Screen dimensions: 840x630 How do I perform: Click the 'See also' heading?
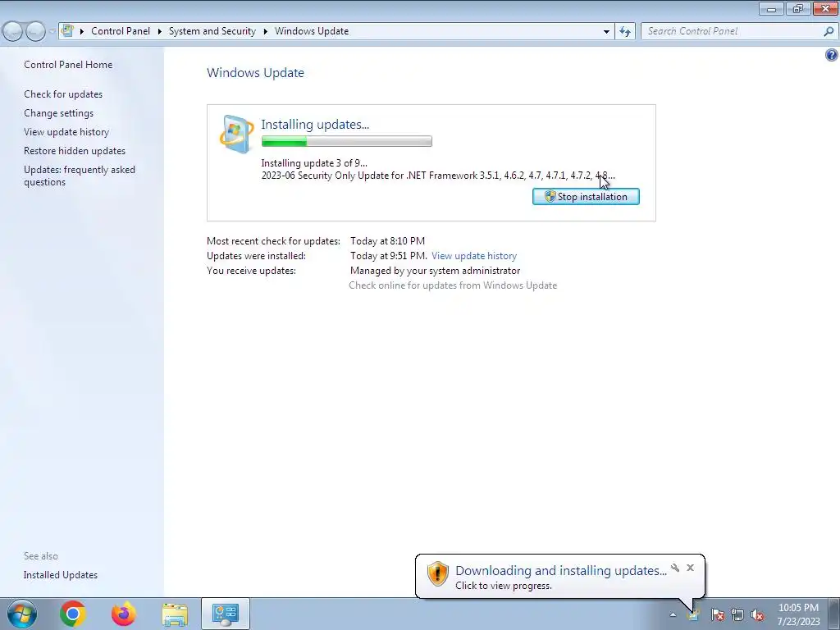point(41,556)
